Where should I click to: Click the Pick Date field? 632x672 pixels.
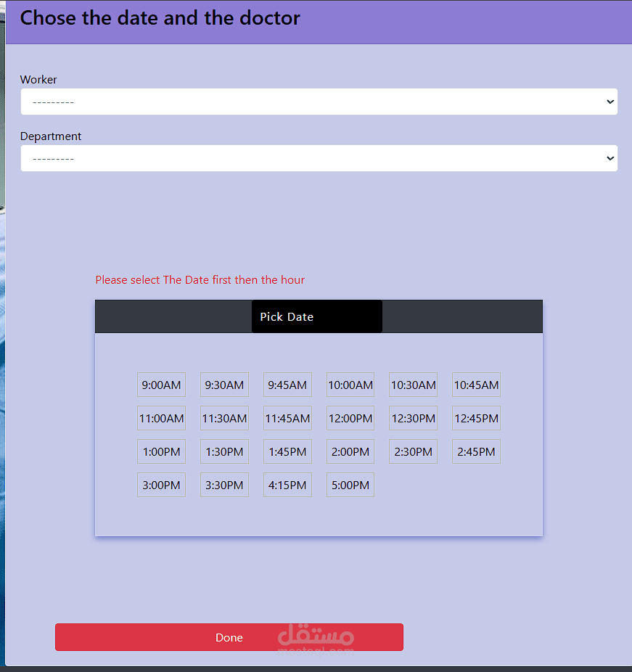click(x=317, y=316)
